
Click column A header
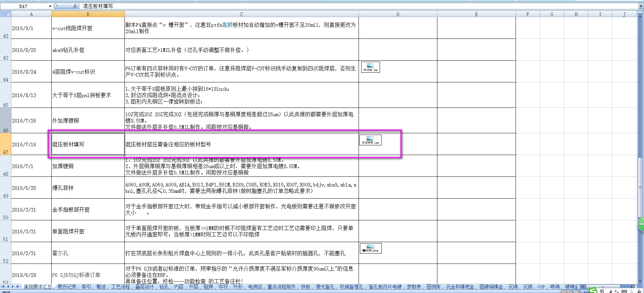pos(31,14)
